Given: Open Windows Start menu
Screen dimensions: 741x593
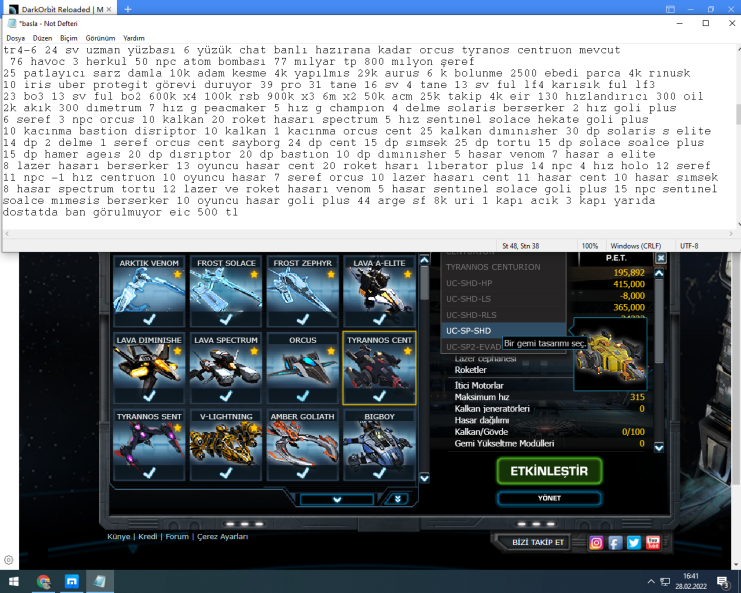Looking at the screenshot, I should click(x=14, y=582).
